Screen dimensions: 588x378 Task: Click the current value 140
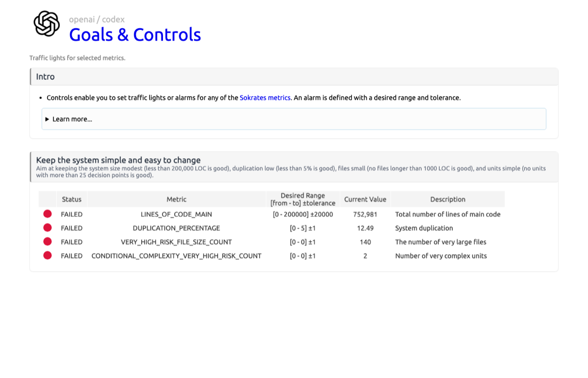click(365, 242)
